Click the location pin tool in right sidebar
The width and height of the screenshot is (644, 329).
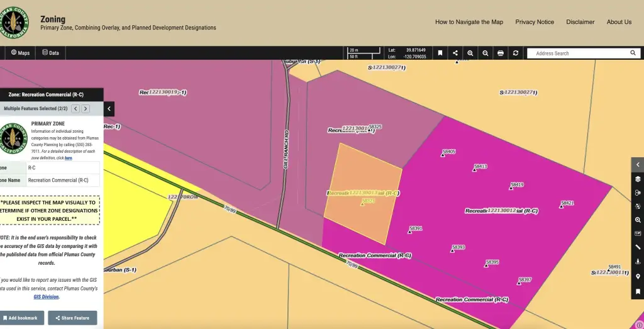638,277
